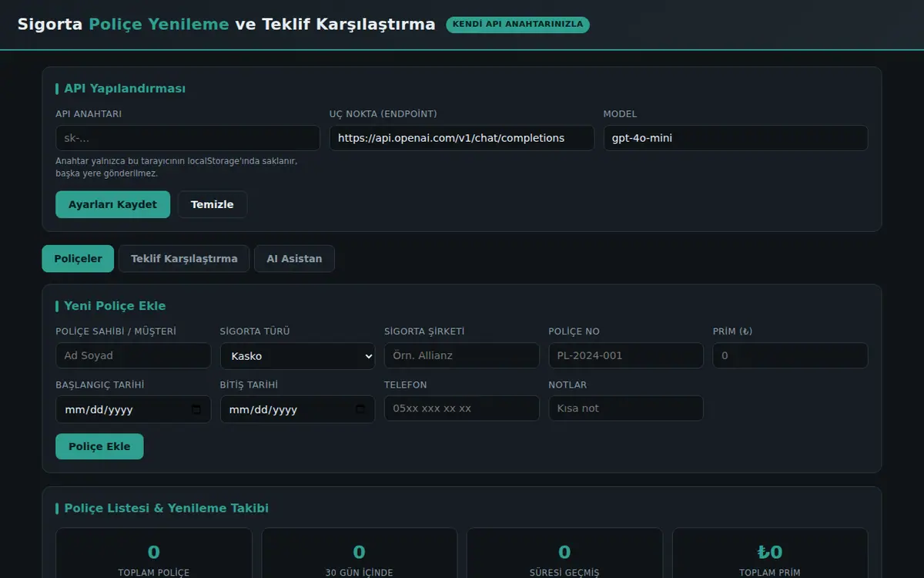Focus the API Anahtarı input field
This screenshot has width=924, height=578.
(x=188, y=138)
